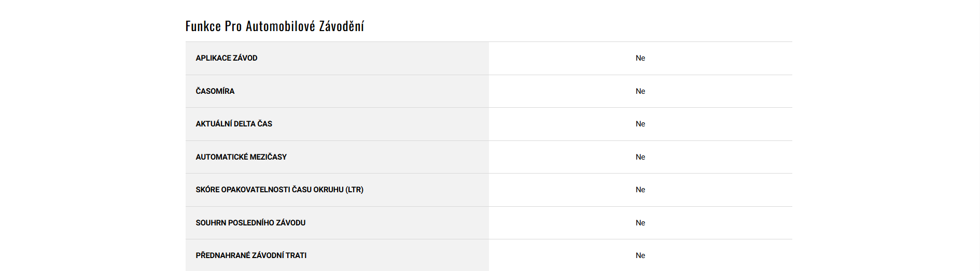Click the Ne value for APLIKACE ZÁVOD
The width and height of the screenshot is (980, 271).
[x=640, y=58]
